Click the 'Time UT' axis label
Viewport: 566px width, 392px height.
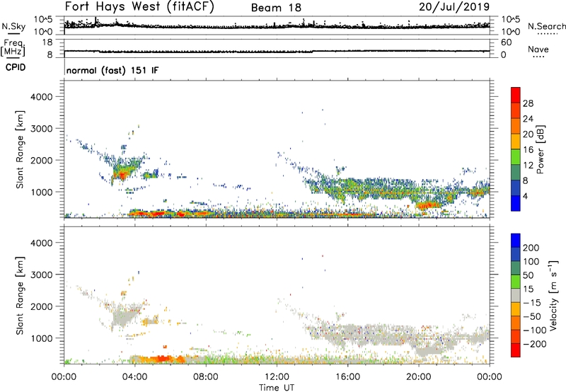click(x=277, y=388)
